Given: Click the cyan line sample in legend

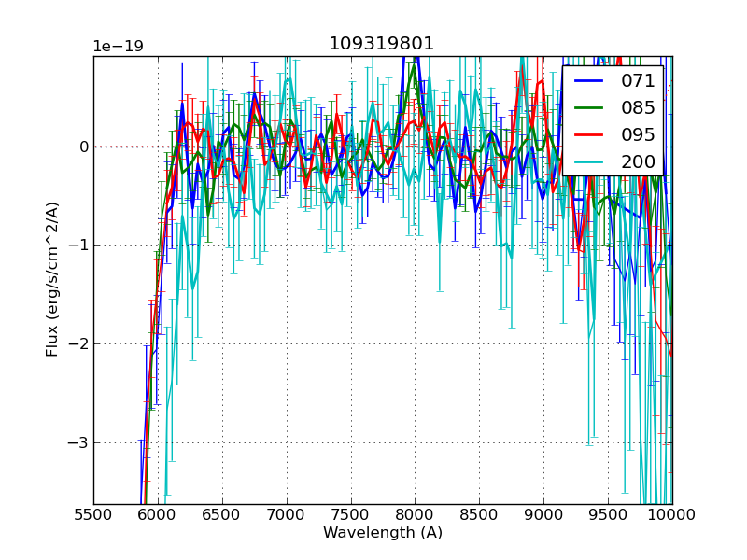Looking at the screenshot, I should point(590,162).
